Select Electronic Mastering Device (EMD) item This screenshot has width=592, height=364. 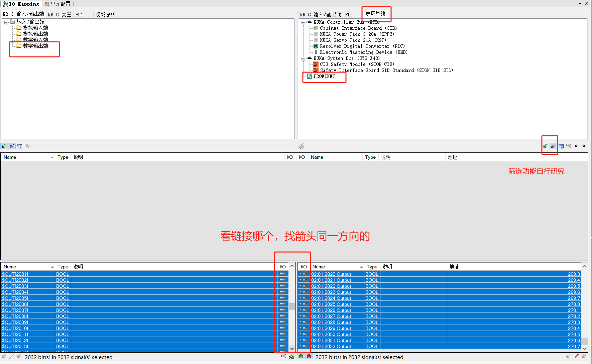tap(363, 52)
